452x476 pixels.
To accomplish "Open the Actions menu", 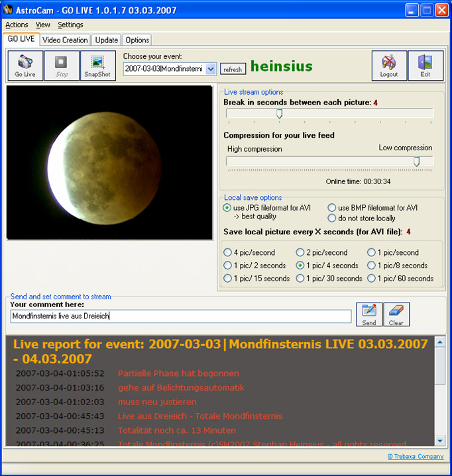I will [x=17, y=25].
